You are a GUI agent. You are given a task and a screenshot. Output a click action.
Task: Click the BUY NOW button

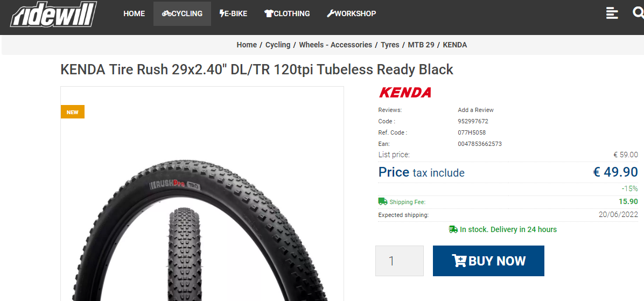point(488,261)
